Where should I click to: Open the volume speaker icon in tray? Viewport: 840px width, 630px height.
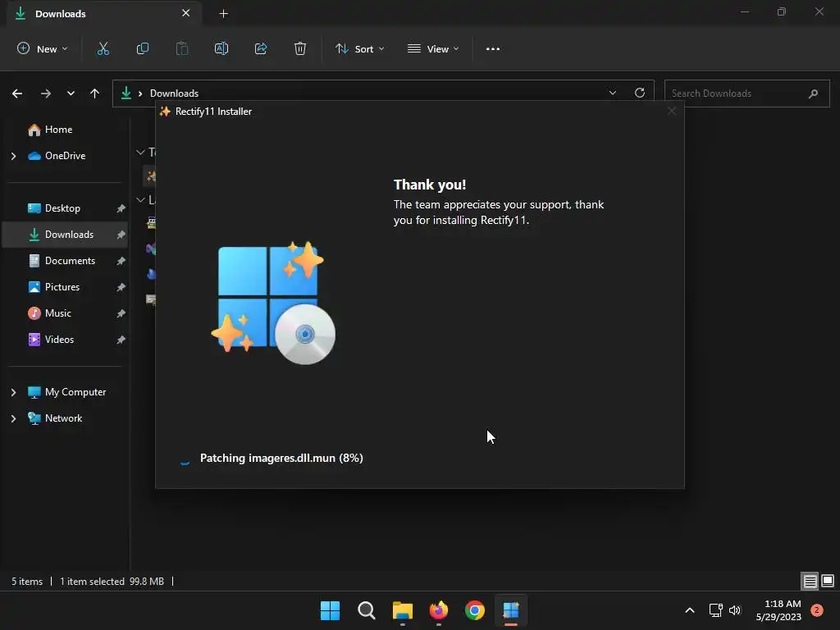point(735,610)
